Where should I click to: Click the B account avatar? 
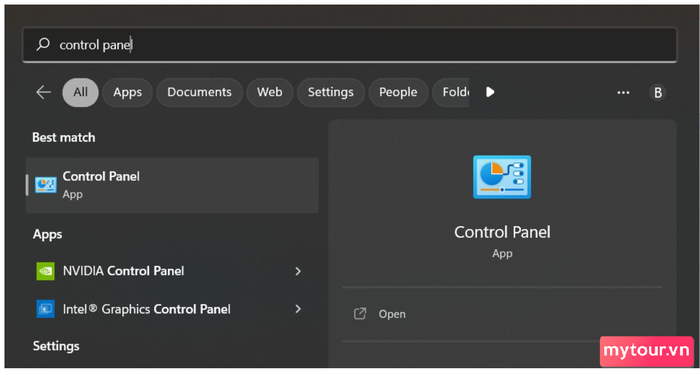point(658,92)
